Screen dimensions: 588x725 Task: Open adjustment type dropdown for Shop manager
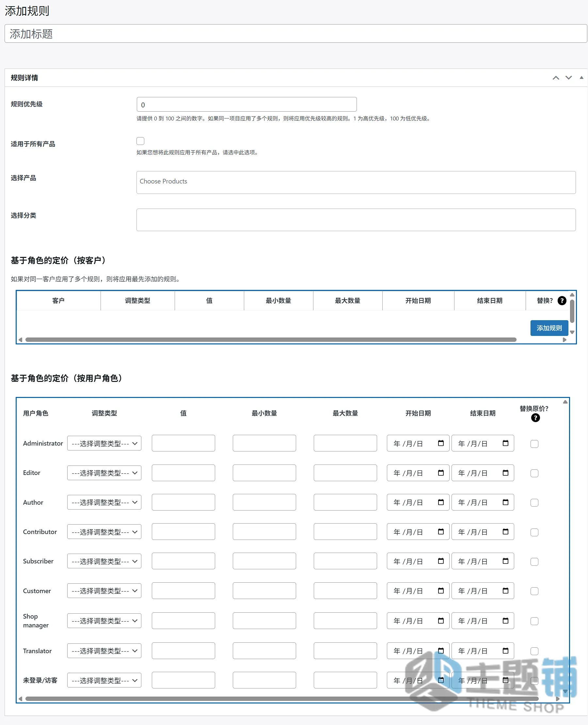coord(104,621)
